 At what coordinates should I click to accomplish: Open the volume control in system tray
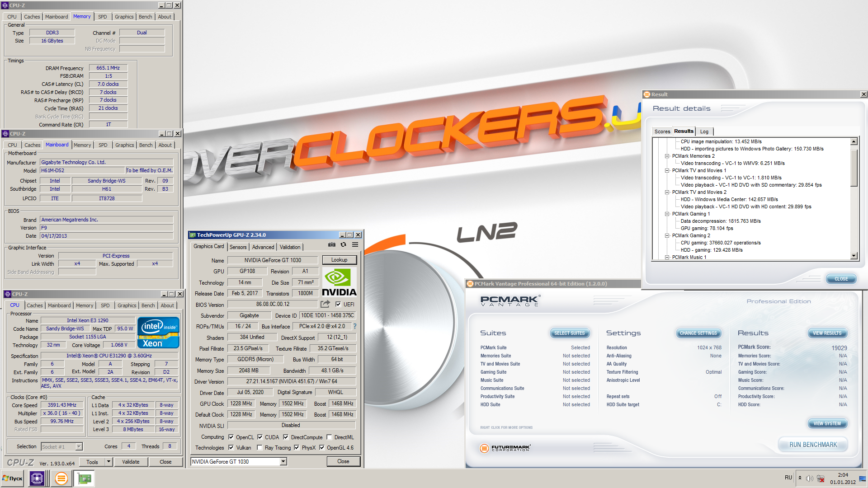tap(809, 478)
